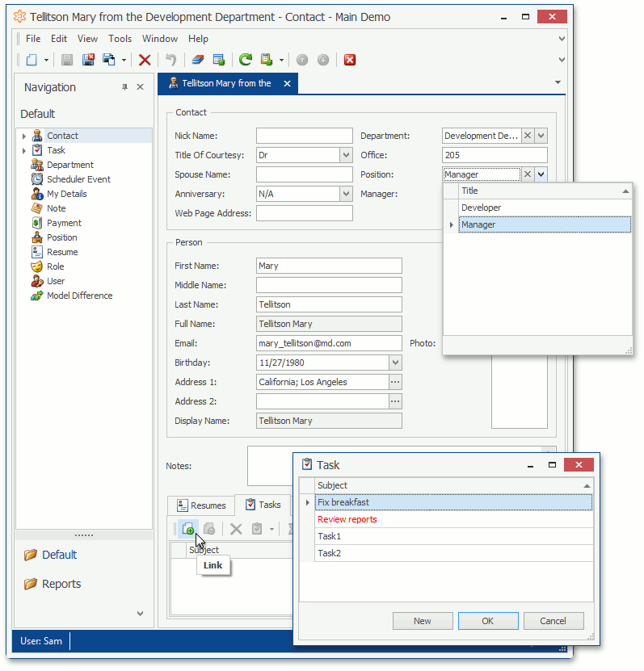
Task: Open dropdown arrow next to clipboard report icon
Action: tap(281, 60)
